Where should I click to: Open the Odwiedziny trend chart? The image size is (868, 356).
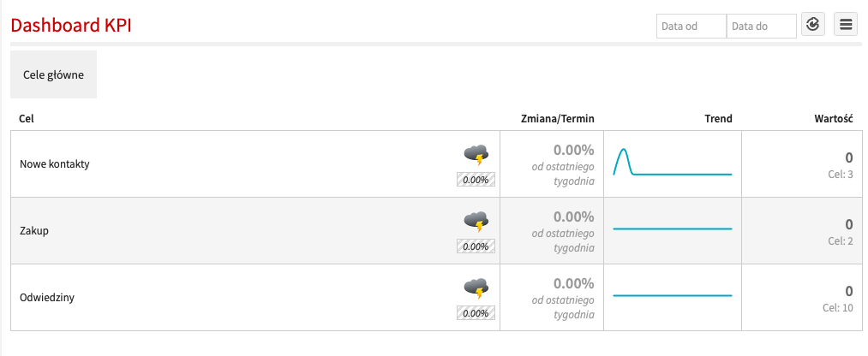tap(673, 296)
